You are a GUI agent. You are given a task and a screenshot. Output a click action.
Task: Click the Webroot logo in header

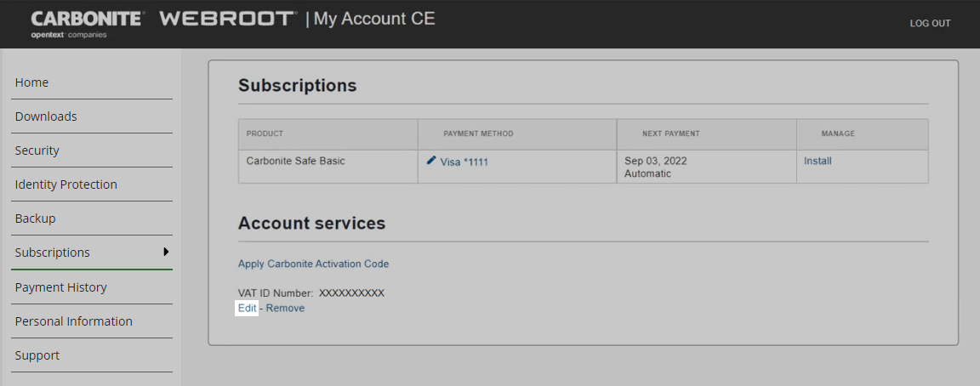[x=228, y=19]
